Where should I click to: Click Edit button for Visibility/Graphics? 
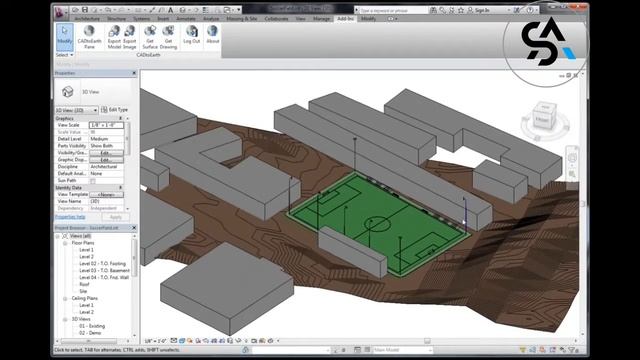106,153
